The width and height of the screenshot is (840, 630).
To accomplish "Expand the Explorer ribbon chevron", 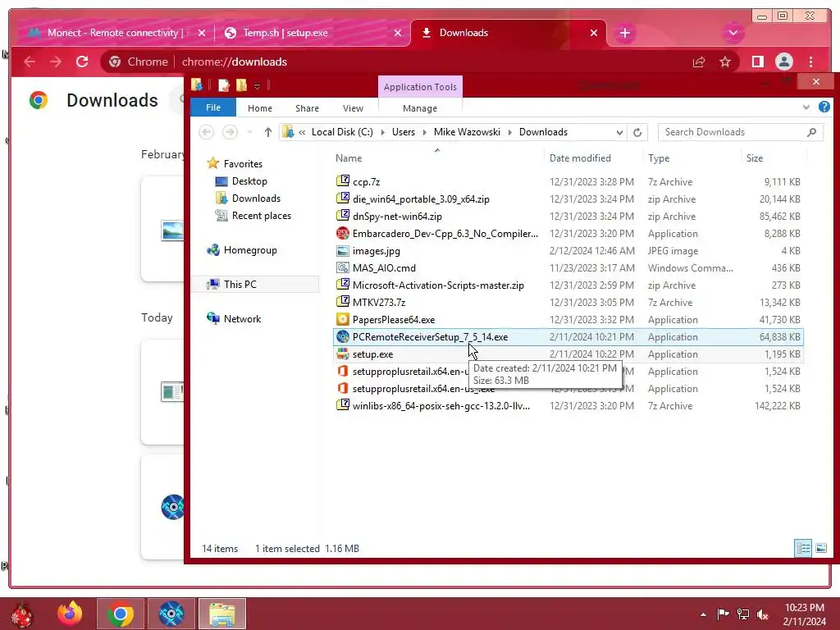I will [806, 107].
